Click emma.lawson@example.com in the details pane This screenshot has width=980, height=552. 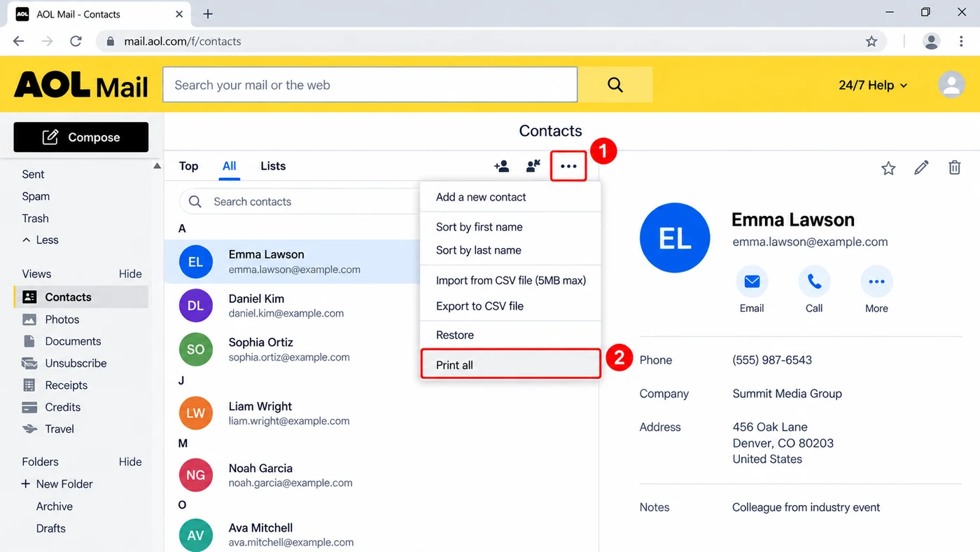[810, 242]
